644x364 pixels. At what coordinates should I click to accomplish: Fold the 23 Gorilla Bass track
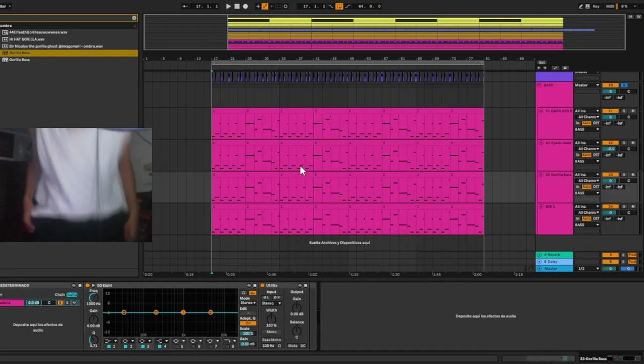tap(541, 174)
